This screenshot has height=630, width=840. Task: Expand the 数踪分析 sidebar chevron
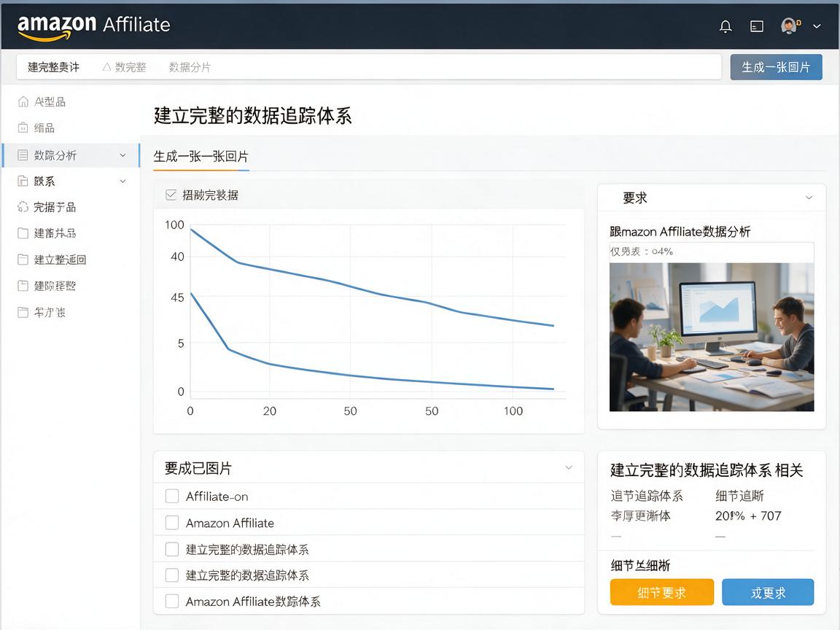pos(122,155)
